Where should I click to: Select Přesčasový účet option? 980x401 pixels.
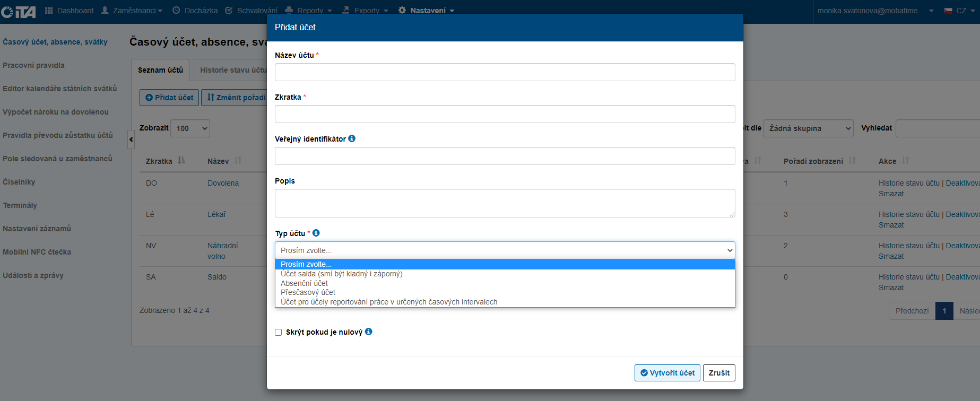pyautogui.click(x=308, y=292)
